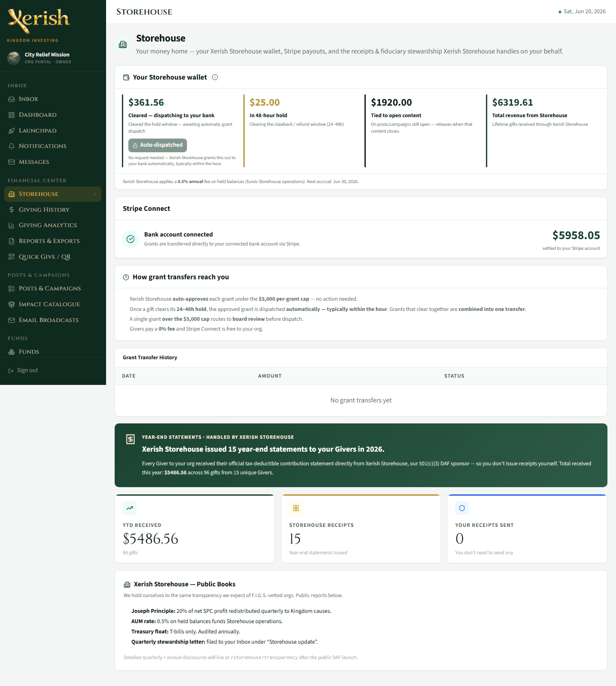Click the Messages mail icon
616x686 pixels.
(x=12, y=162)
